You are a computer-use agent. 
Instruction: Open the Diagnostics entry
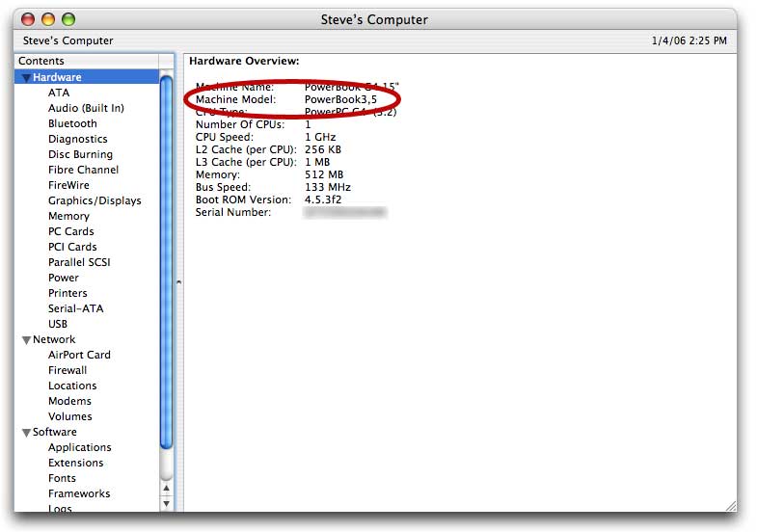pyautogui.click(x=78, y=139)
